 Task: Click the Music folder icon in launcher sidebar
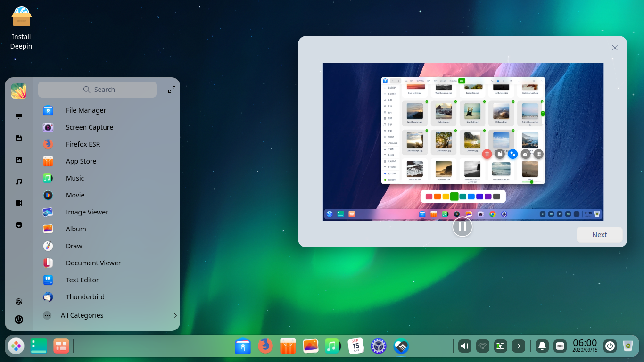(19, 181)
